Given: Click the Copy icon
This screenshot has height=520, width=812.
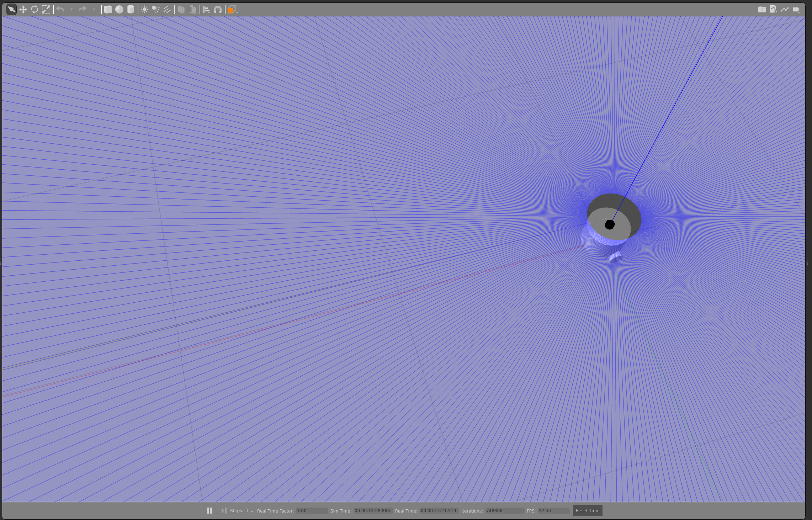Looking at the screenshot, I should pyautogui.click(x=181, y=10).
